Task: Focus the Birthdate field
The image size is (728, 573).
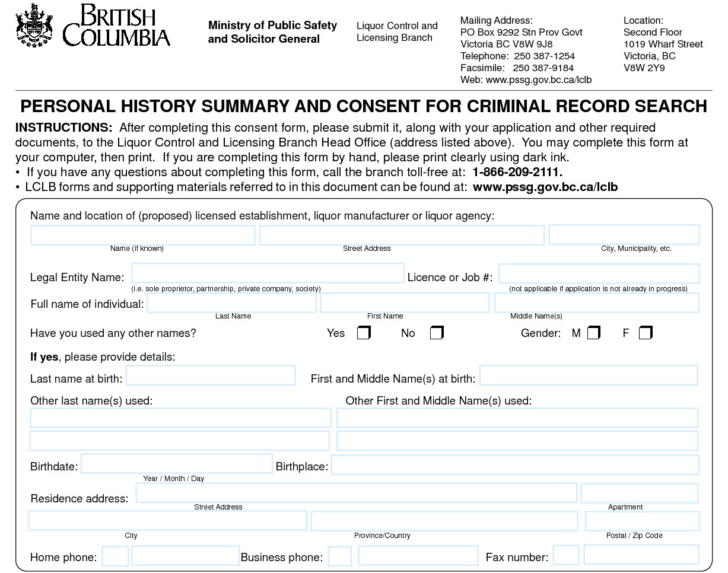Action: click(x=176, y=463)
